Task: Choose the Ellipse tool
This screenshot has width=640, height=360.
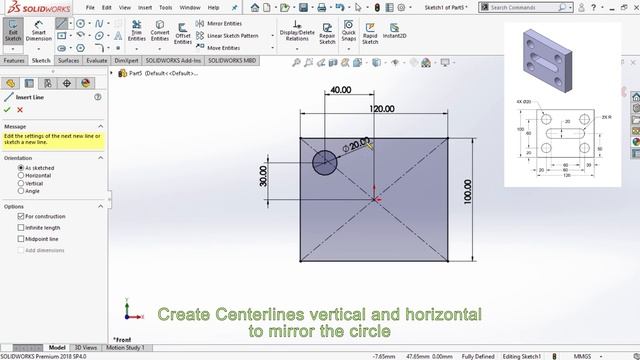Action: click(99, 36)
